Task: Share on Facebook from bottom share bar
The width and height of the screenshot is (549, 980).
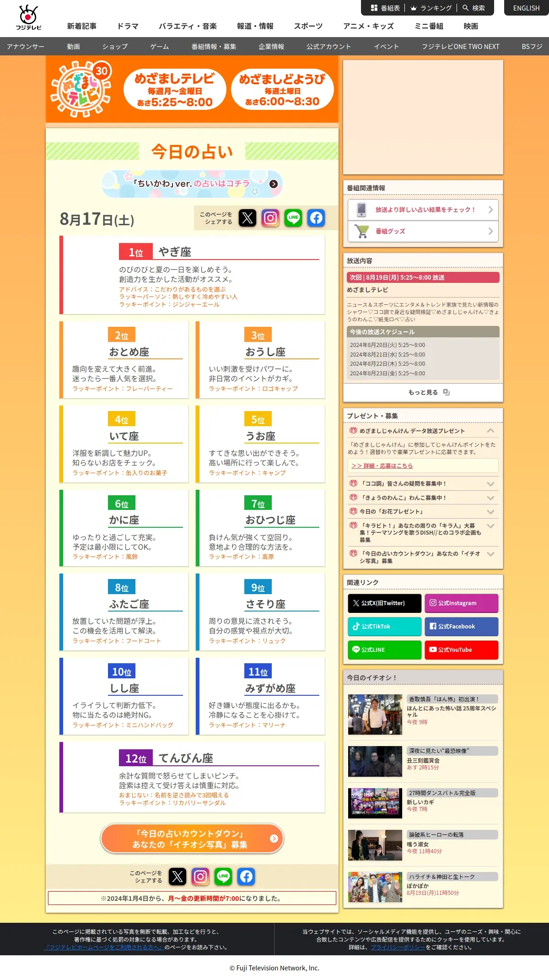Action: coord(246,877)
